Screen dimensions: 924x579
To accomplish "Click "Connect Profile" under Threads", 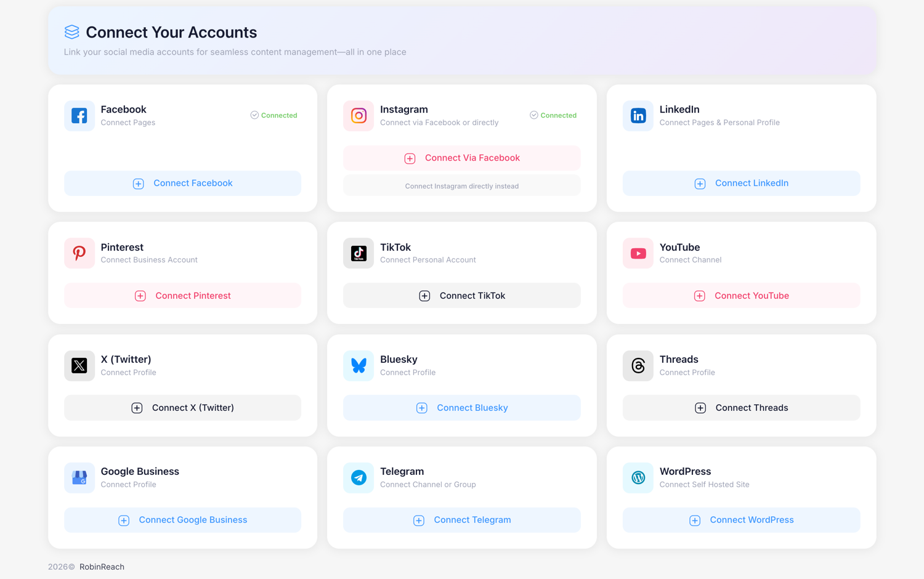I will (687, 373).
